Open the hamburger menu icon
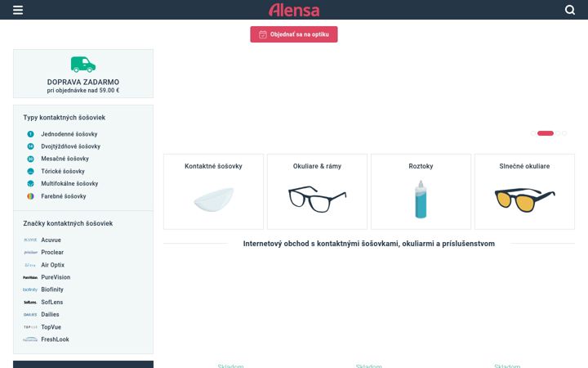Screen dimensions: 588x368 point(18,10)
